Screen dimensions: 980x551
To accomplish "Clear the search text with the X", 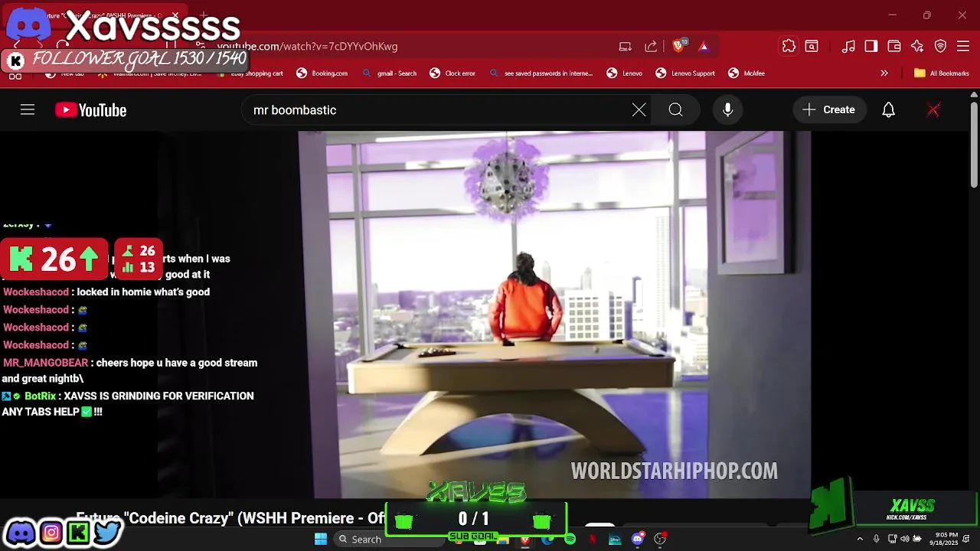I will pos(639,110).
